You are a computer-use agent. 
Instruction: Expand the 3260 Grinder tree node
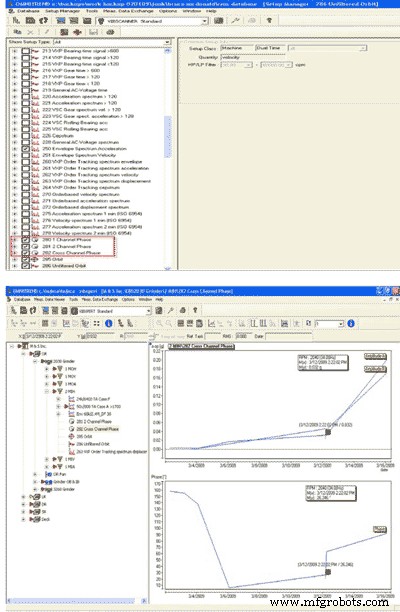(x=35, y=489)
